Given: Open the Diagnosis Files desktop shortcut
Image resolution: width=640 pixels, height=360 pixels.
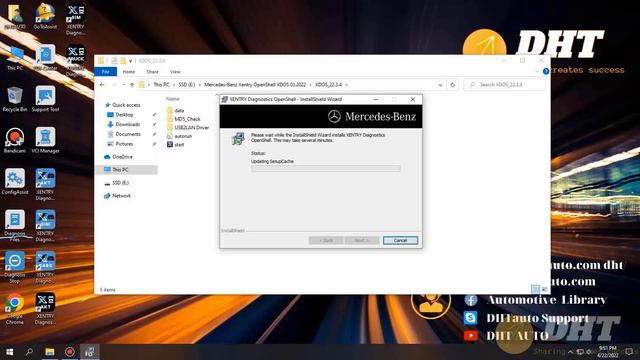Looking at the screenshot, I should pos(15,226).
